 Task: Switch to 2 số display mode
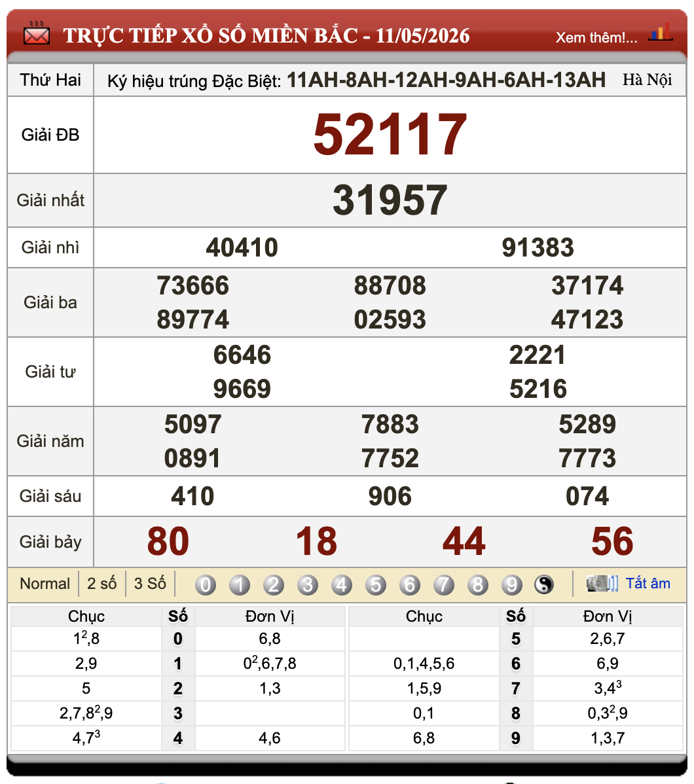[101, 584]
